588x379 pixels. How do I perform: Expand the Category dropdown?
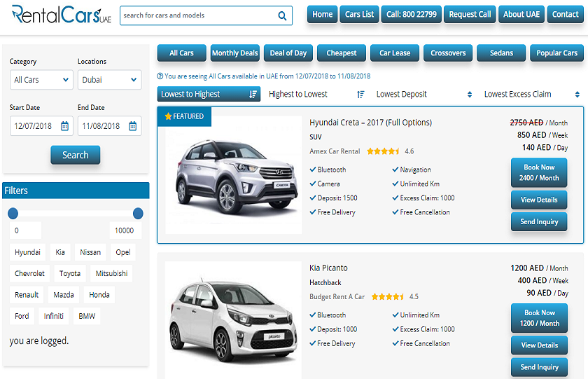42,80
